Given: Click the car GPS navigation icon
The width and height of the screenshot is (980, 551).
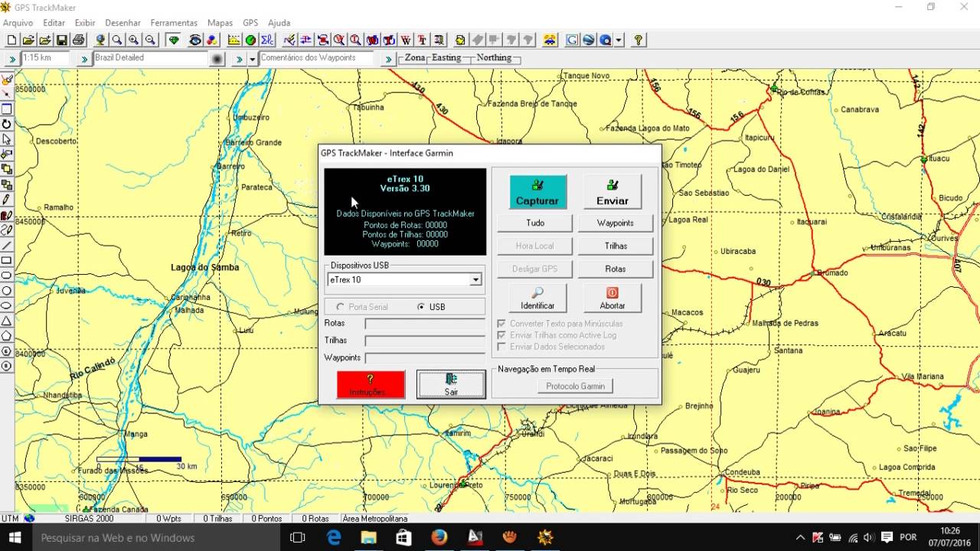Looking at the screenshot, I should click(550, 40).
